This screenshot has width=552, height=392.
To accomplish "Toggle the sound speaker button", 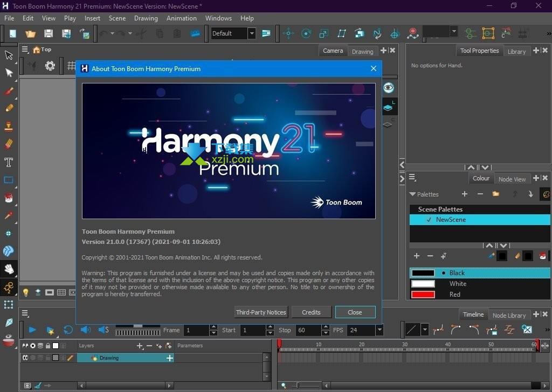I will (x=85, y=330).
